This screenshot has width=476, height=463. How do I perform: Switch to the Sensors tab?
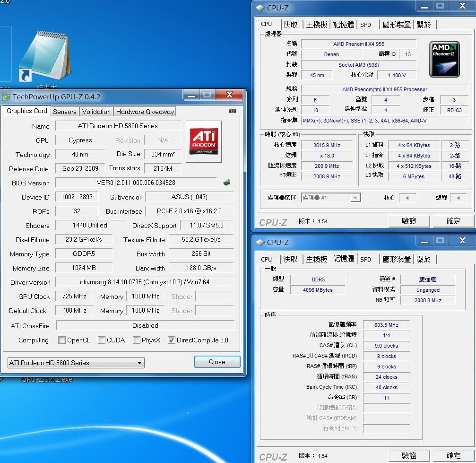coord(64,112)
